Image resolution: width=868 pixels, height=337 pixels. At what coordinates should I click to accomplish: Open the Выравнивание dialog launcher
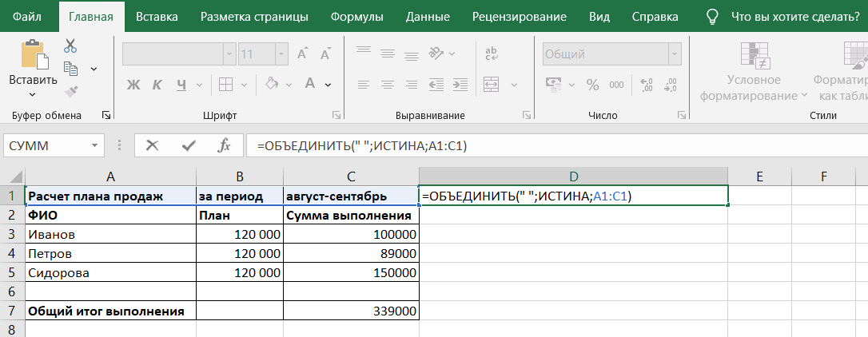point(526,115)
